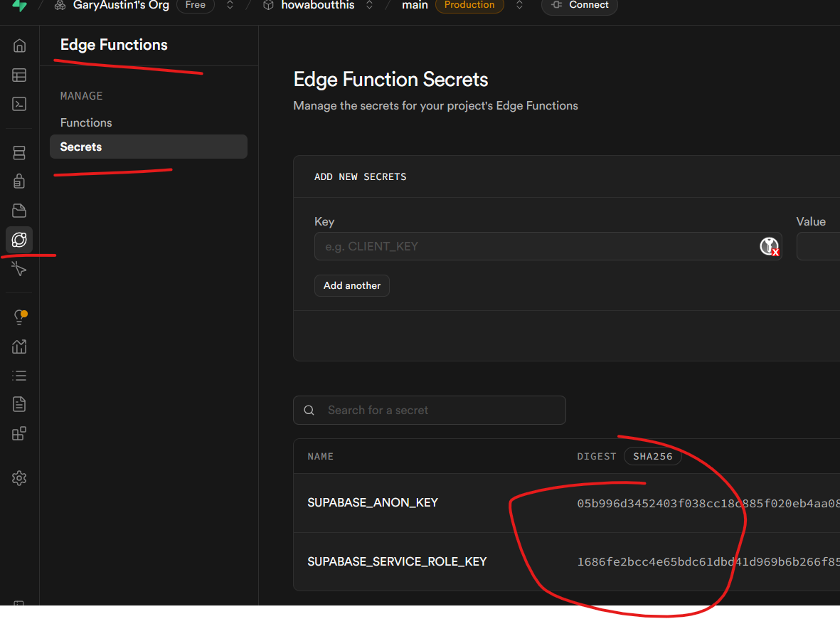Image resolution: width=840 pixels, height=619 pixels.
Task: Select Functions in the Manage menu
Action: (86, 122)
